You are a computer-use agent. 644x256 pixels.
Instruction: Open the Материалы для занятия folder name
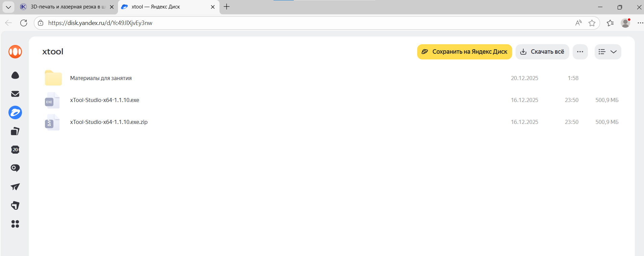(101, 78)
